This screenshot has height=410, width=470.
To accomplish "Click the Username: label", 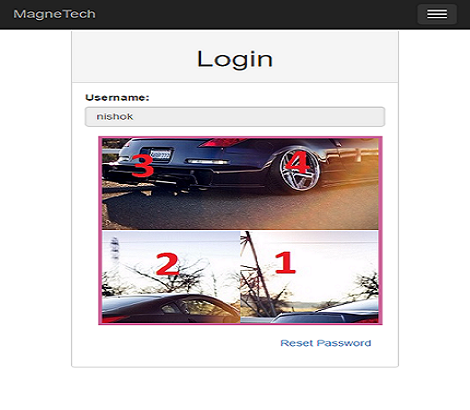I will point(117,98).
